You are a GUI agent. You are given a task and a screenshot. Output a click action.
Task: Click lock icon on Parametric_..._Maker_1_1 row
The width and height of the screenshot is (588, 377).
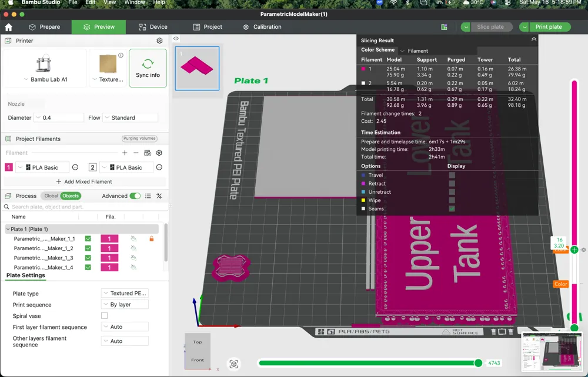[152, 238]
